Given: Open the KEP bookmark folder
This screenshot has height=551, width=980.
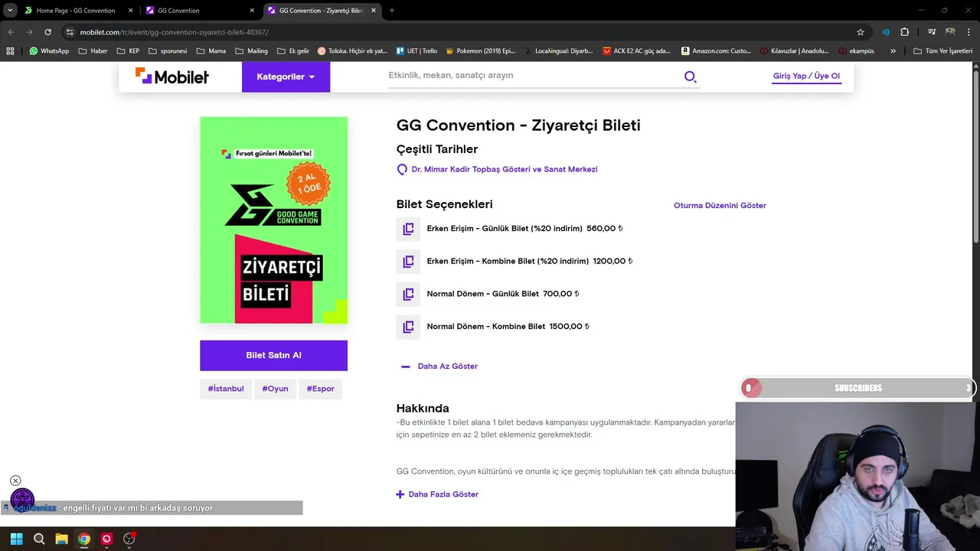Looking at the screenshot, I should 128,51.
